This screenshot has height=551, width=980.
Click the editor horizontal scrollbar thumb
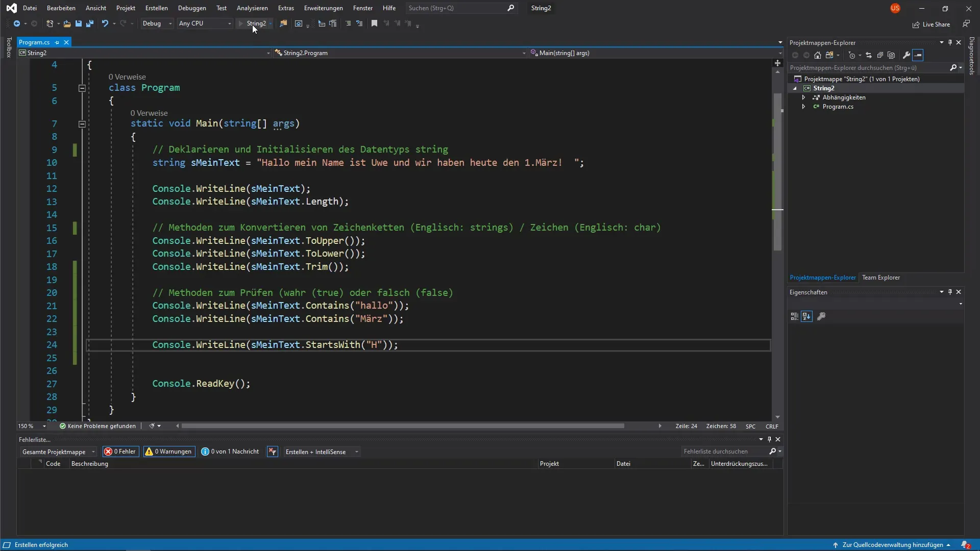pyautogui.click(x=403, y=426)
